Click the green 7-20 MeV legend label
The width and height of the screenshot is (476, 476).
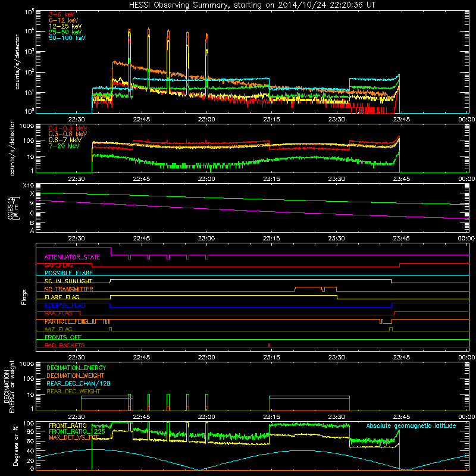click(64, 146)
